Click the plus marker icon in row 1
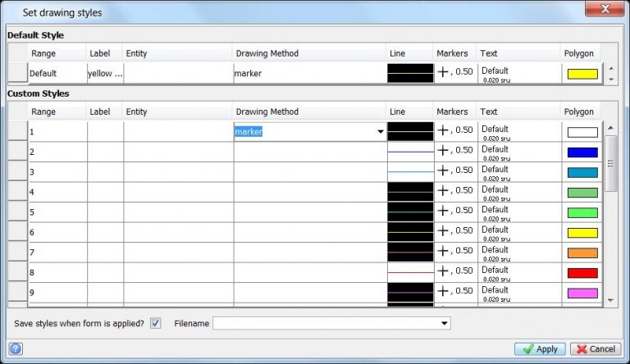 coord(443,130)
